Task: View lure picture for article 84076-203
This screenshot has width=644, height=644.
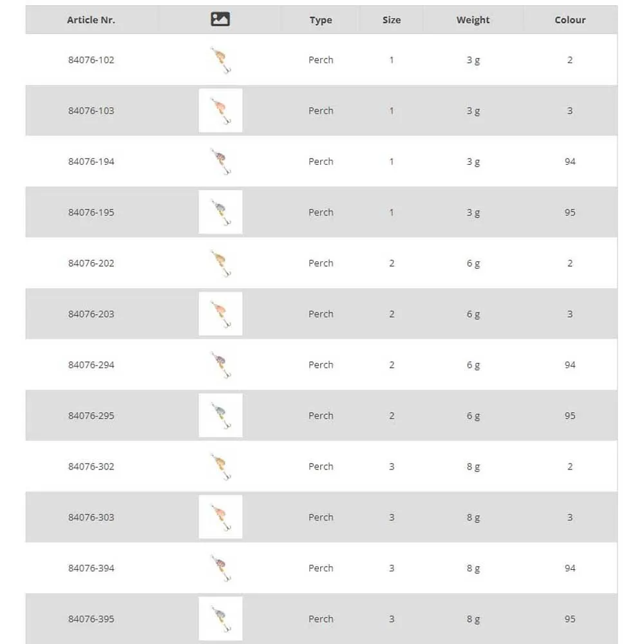Action: [220, 314]
